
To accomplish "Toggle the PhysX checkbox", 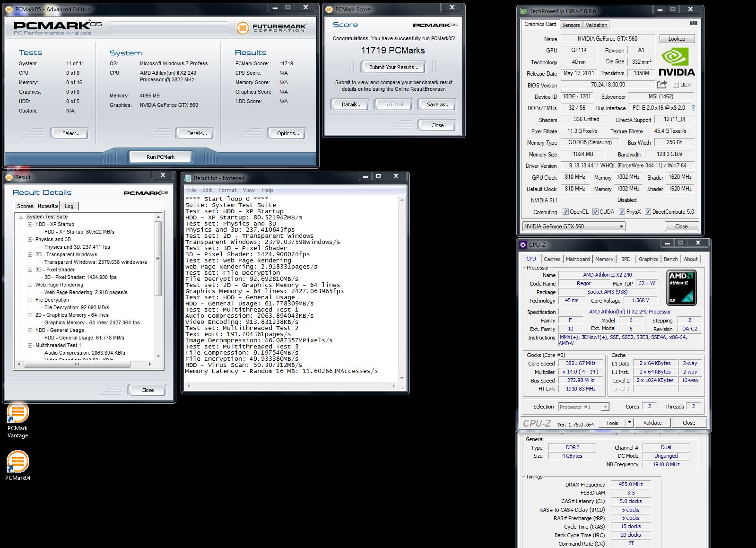I will pyautogui.click(x=622, y=212).
